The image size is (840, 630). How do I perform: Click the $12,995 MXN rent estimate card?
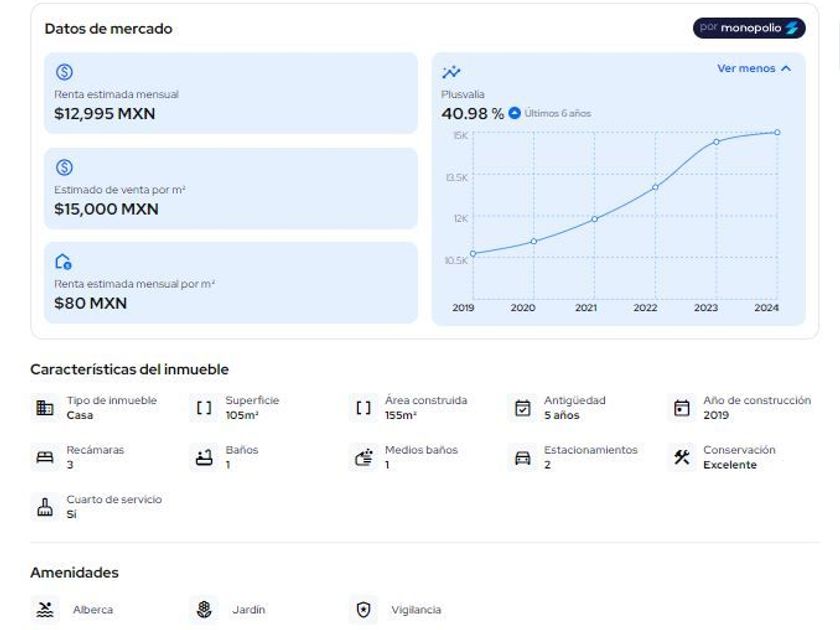click(231, 93)
